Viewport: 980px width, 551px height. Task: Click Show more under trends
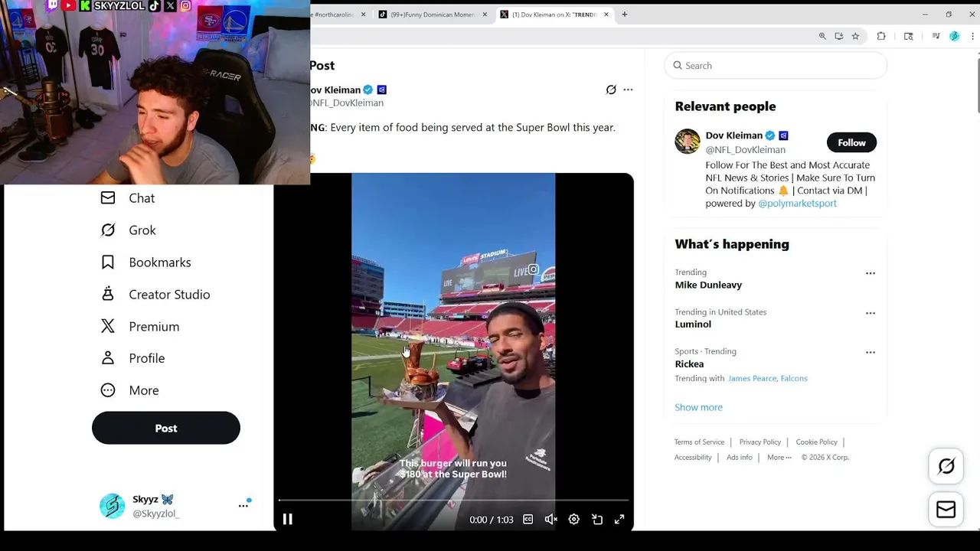tap(698, 407)
